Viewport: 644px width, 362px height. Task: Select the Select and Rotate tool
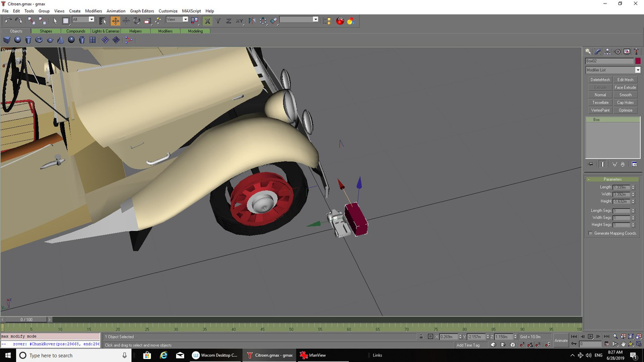(136, 21)
